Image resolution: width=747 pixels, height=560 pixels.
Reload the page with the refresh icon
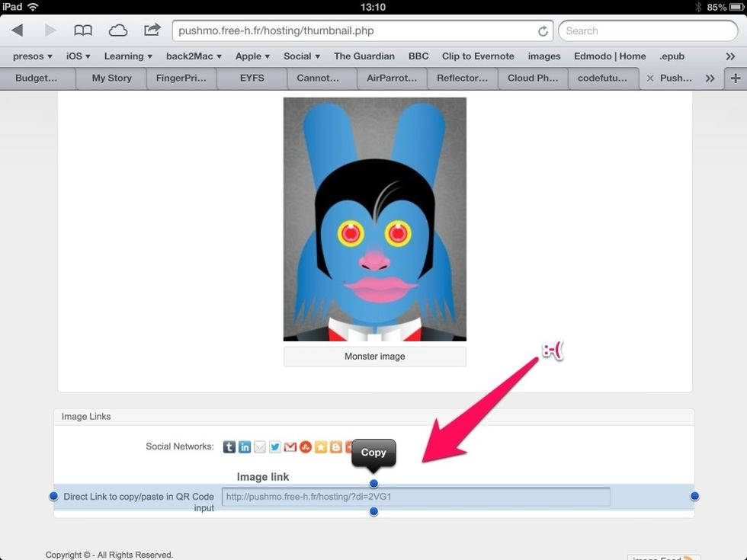pyautogui.click(x=543, y=31)
